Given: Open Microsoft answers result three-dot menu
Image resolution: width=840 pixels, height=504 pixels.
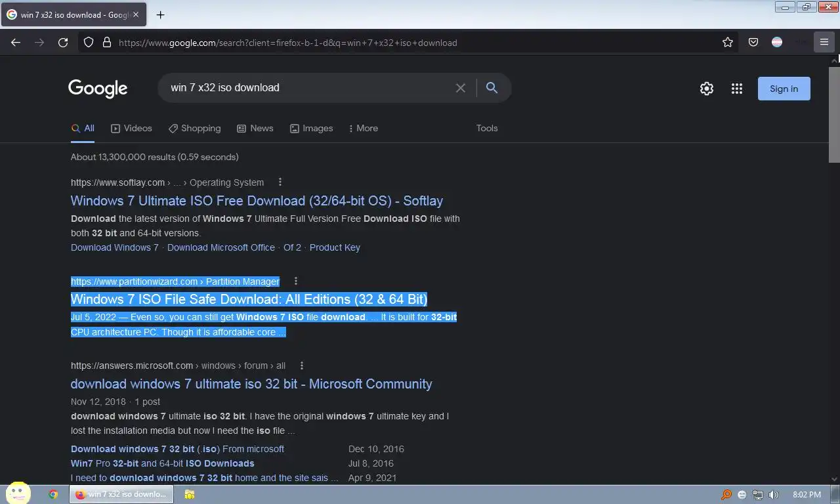Looking at the screenshot, I should [x=302, y=366].
